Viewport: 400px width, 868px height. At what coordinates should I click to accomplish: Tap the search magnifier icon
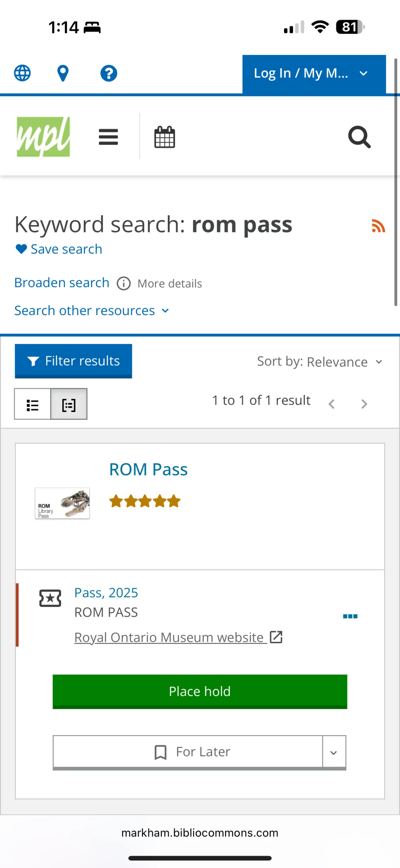(359, 137)
